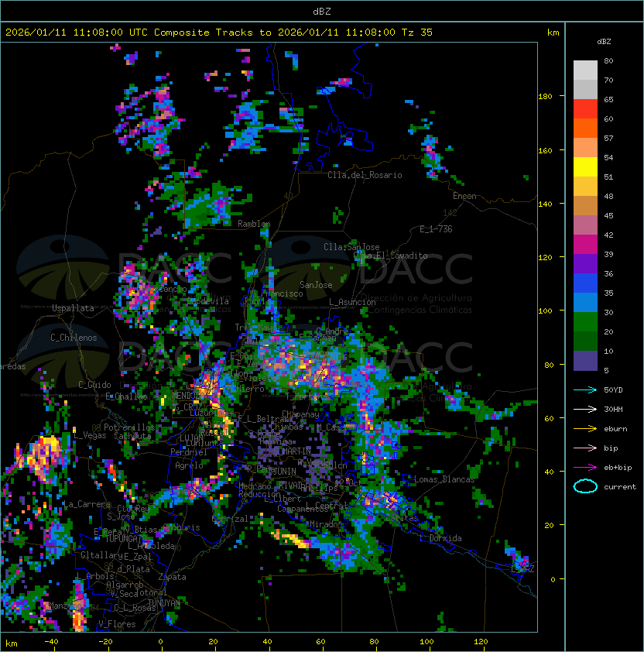Screen dimensions: 644x652
Task: Pick the light blue 30-35 dBZ swatch
Action: click(x=585, y=303)
